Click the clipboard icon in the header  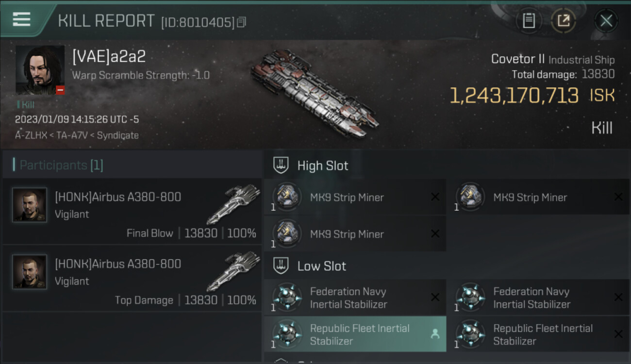pos(529,21)
